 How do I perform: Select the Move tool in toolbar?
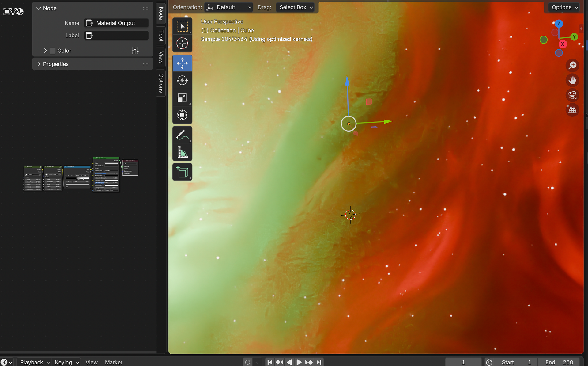tap(182, 63)
